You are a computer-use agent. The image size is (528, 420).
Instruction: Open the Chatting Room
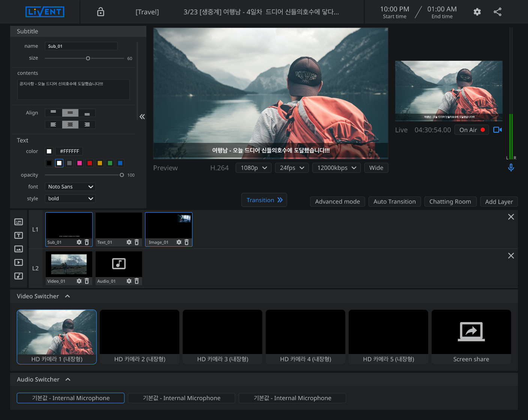click(x=450, y=202)
